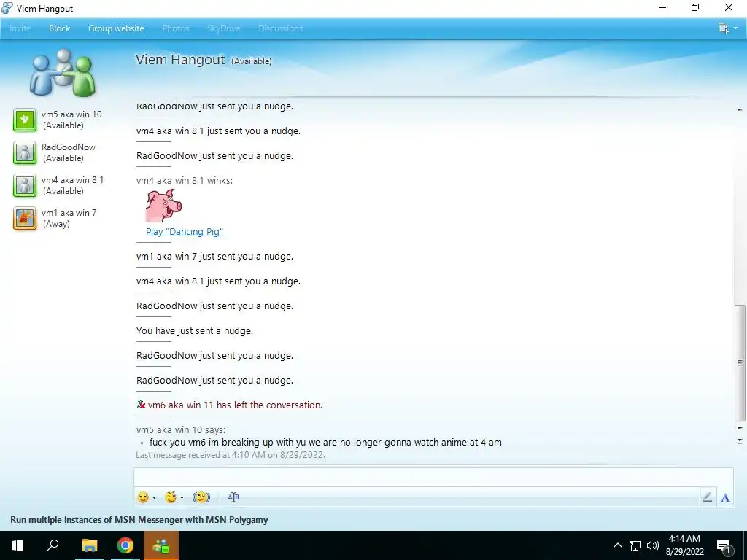The width and height of the screenshot is (747, 560).
Task: Open File Explorer from the taskbar
Action: [89, 545]
